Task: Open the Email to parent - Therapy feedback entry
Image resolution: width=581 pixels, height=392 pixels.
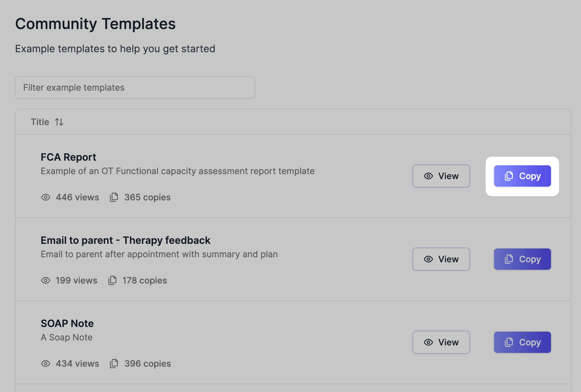Action: point(125,240)
